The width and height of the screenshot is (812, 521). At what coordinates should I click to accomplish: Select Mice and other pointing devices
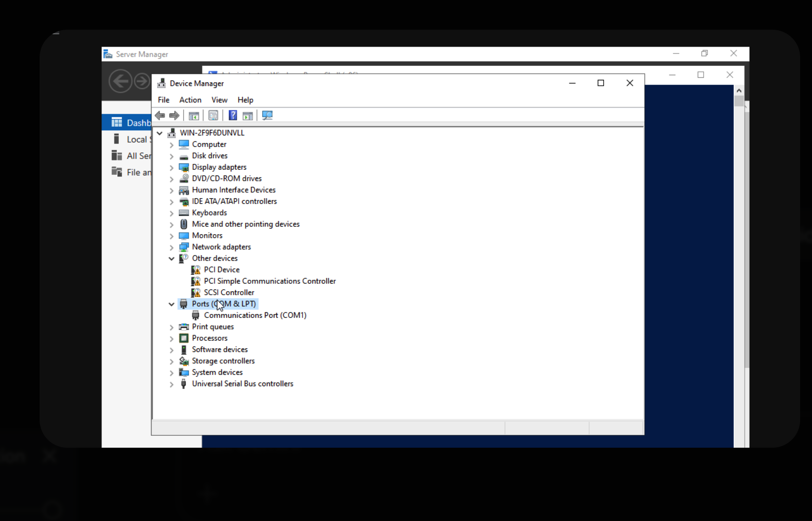[246, 224]
